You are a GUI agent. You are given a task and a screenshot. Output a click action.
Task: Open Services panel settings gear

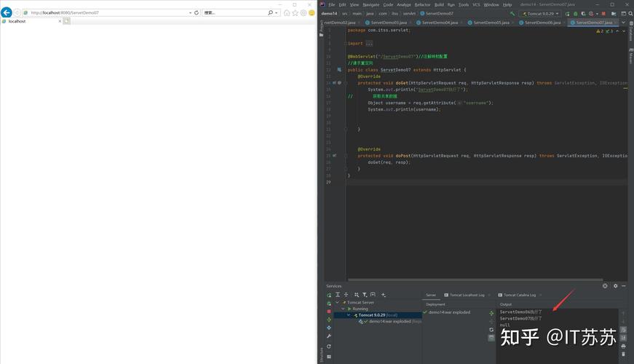point(614,285)
